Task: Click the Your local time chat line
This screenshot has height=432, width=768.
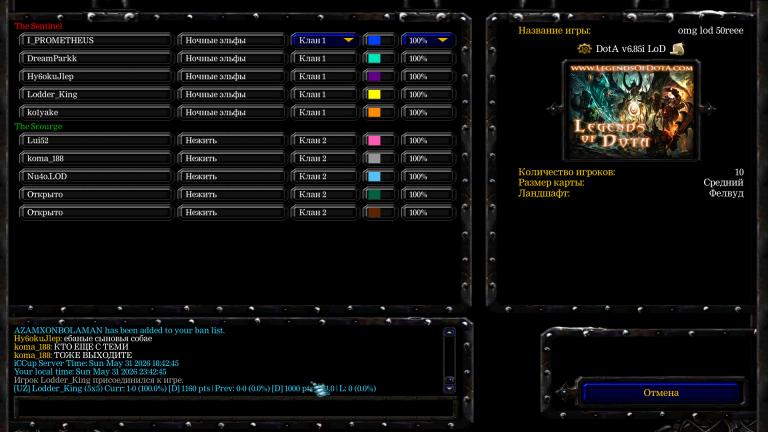Action: point(90,372)
